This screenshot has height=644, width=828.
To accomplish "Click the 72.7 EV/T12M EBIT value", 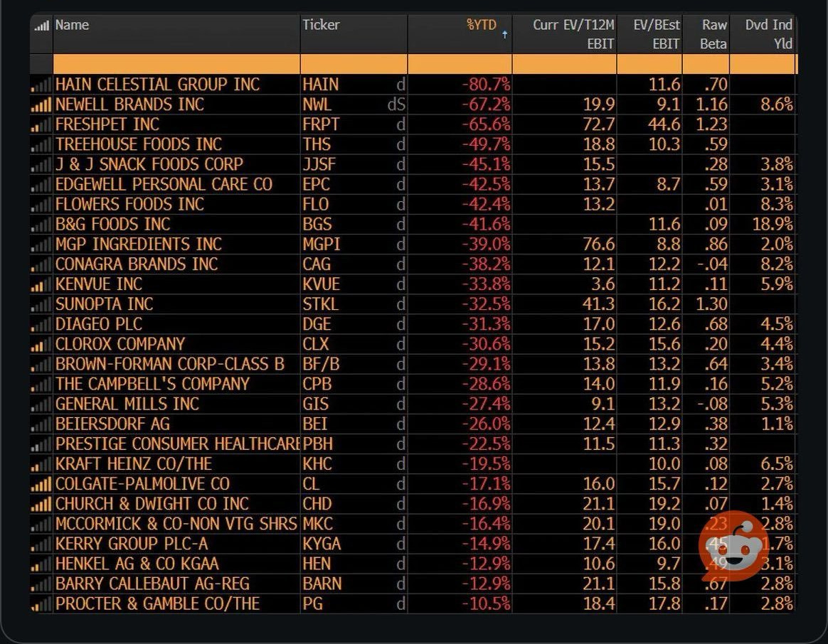I will (599, 124).
